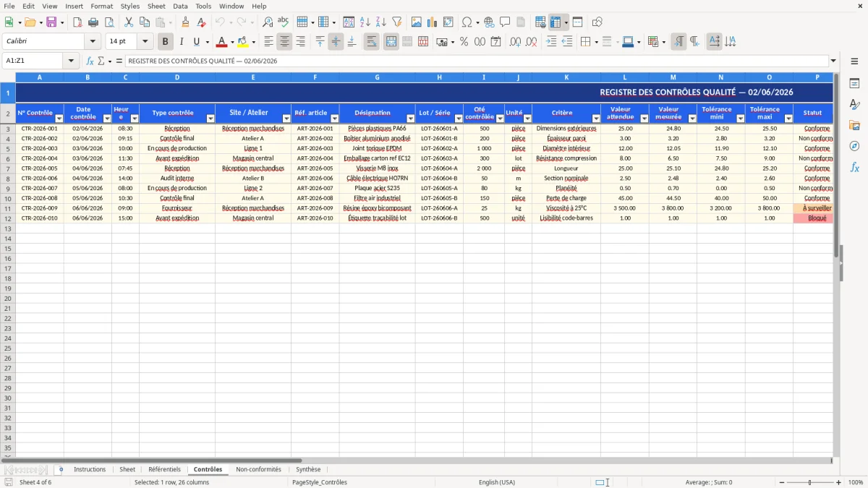The height and width of the screenshot is (488, 868).
Task: Open sidebar Navigator compass icon
Action: tap(854, 146)
